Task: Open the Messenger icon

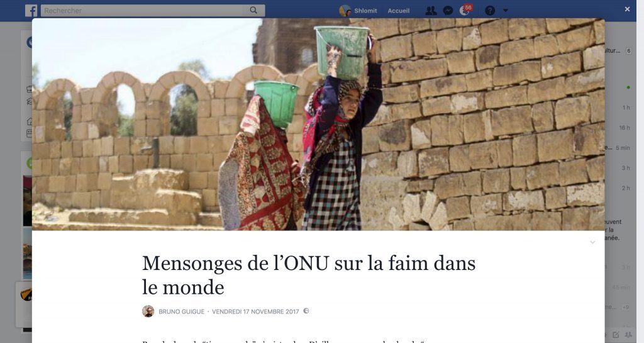Action: (448, 11)
